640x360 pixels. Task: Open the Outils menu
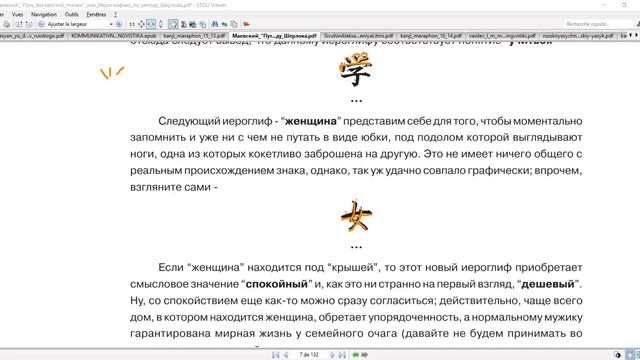pos(71,14)
